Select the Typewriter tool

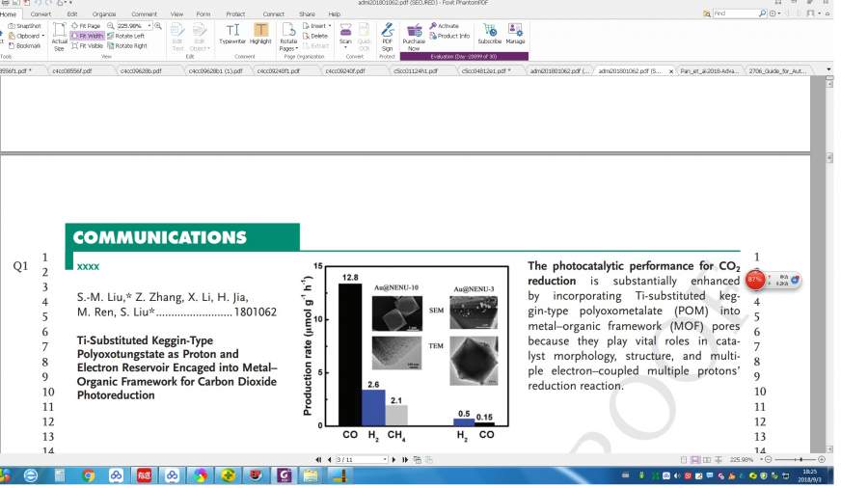pos(232,34)
